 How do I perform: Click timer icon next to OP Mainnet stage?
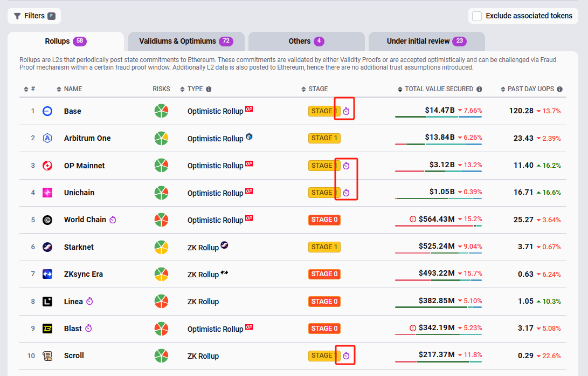click(346, 166)
